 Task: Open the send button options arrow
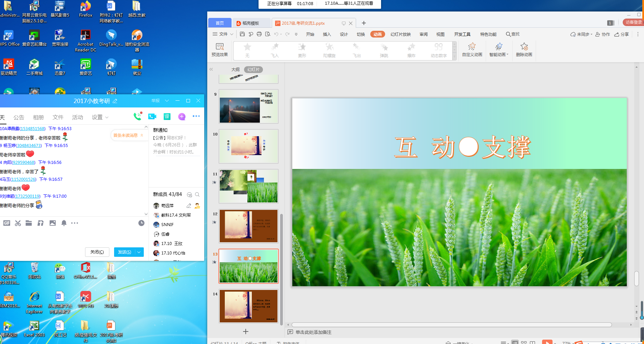tap(139, 252)
